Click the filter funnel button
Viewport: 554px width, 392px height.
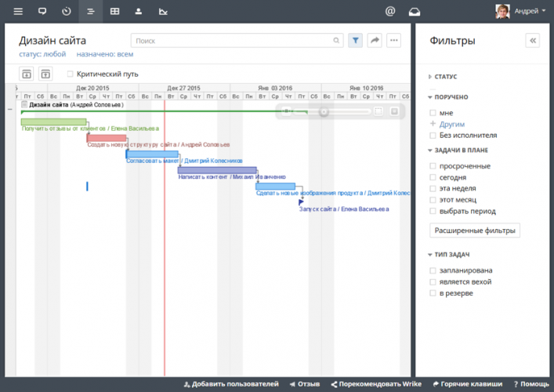[356, 40]
